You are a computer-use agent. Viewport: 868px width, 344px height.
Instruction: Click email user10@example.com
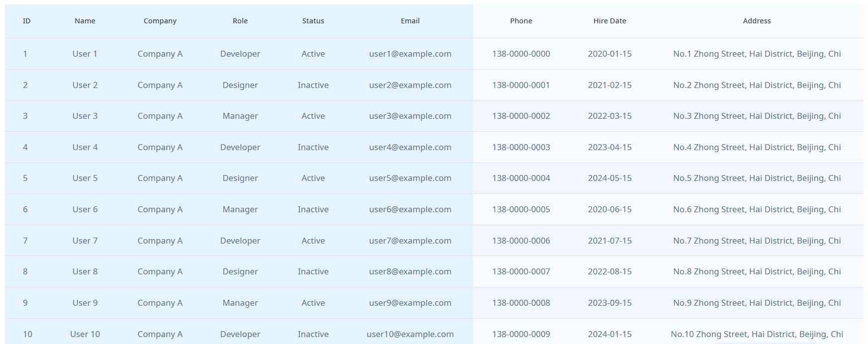(410, 334)
